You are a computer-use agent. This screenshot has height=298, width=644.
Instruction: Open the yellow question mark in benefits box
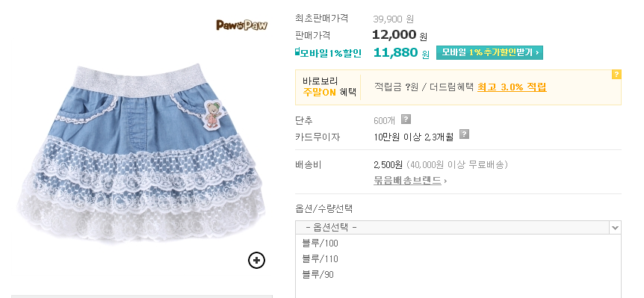[616, 74]
